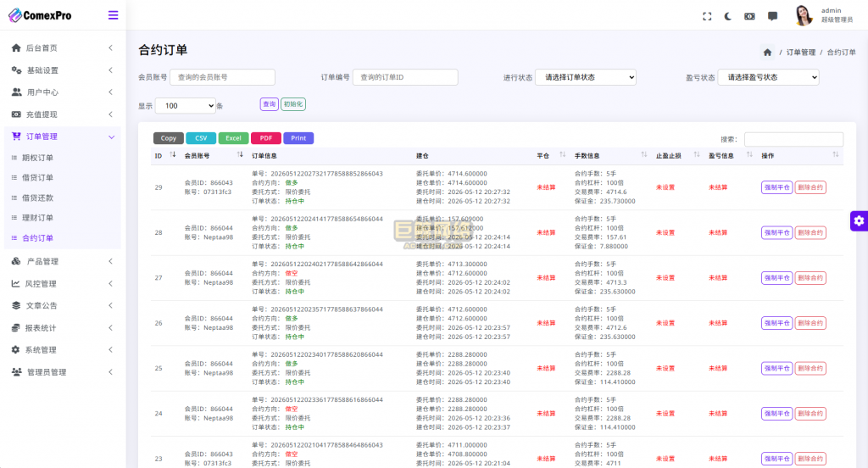
Task: Click the 报表统计 icon
Action: pos(15,327)
